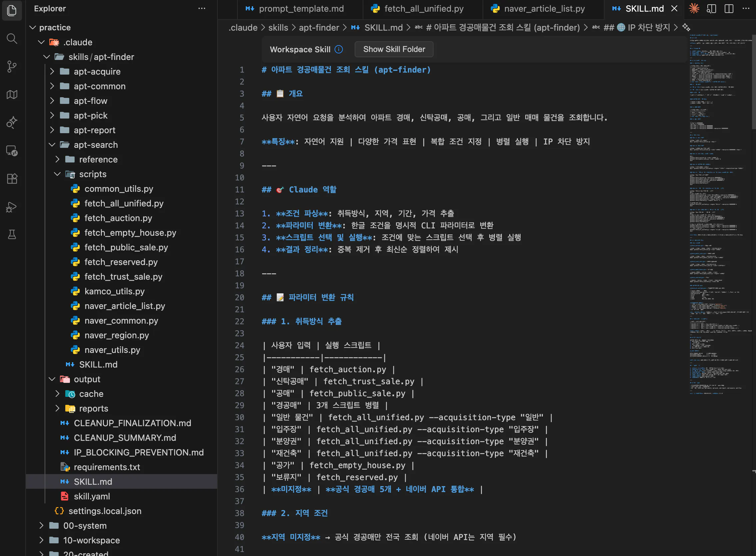Open the Extensions view
Viewport: 756px width, 556px height.
(x=12, y=178)
